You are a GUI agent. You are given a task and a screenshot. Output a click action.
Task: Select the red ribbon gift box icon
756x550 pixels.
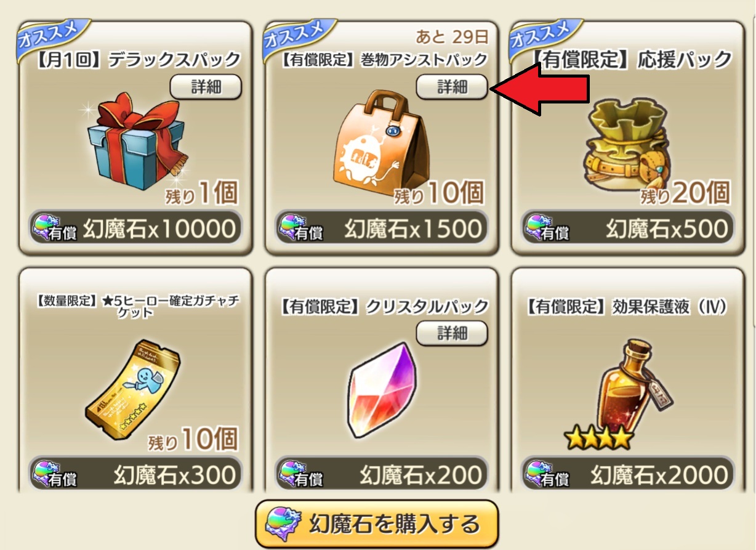click(x=135, y=143)
